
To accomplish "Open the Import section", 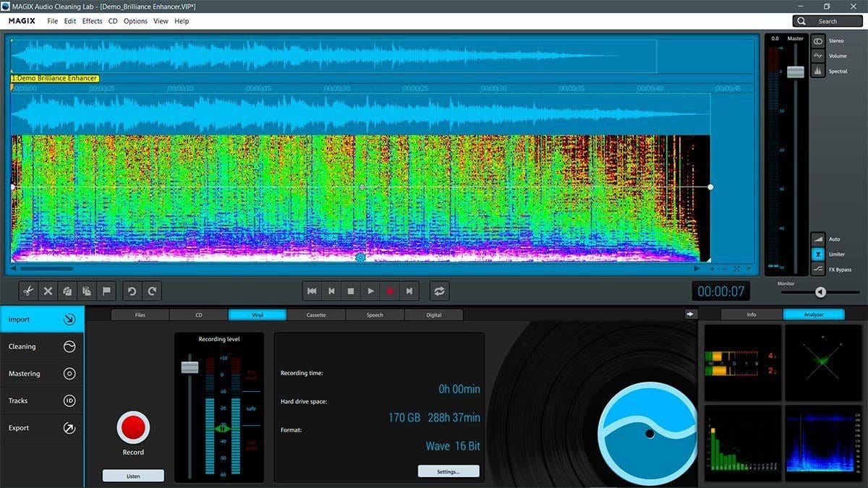I will click(x=42, y=319).
